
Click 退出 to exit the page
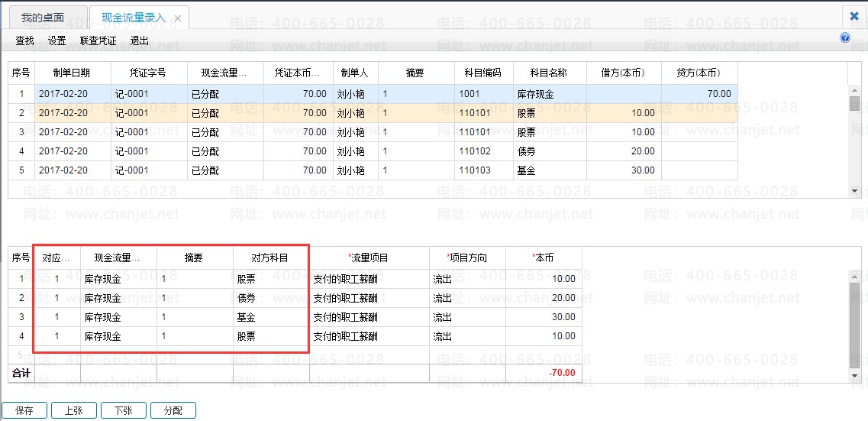[x=139, y=40]
